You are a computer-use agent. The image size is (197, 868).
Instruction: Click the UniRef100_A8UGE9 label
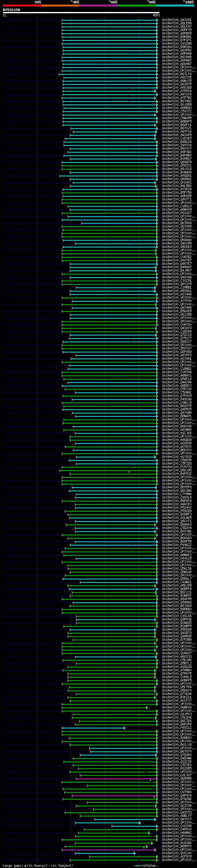(177, 247)
